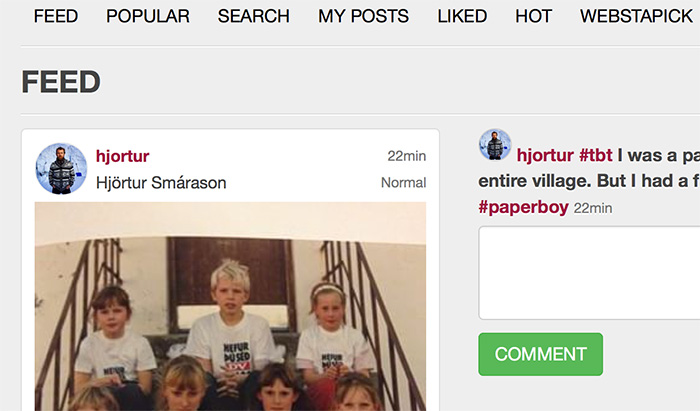Click the 22min timestamp in post header
700x411 pixels.
click(407, 156)
